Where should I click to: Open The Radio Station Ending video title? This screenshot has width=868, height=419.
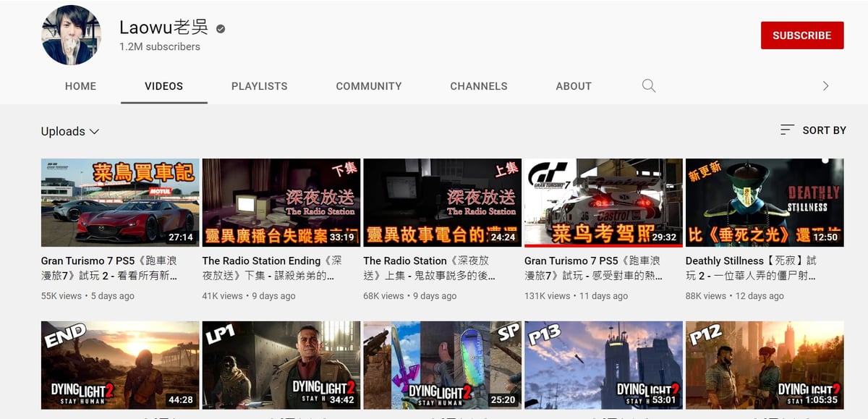coord(272,268)
